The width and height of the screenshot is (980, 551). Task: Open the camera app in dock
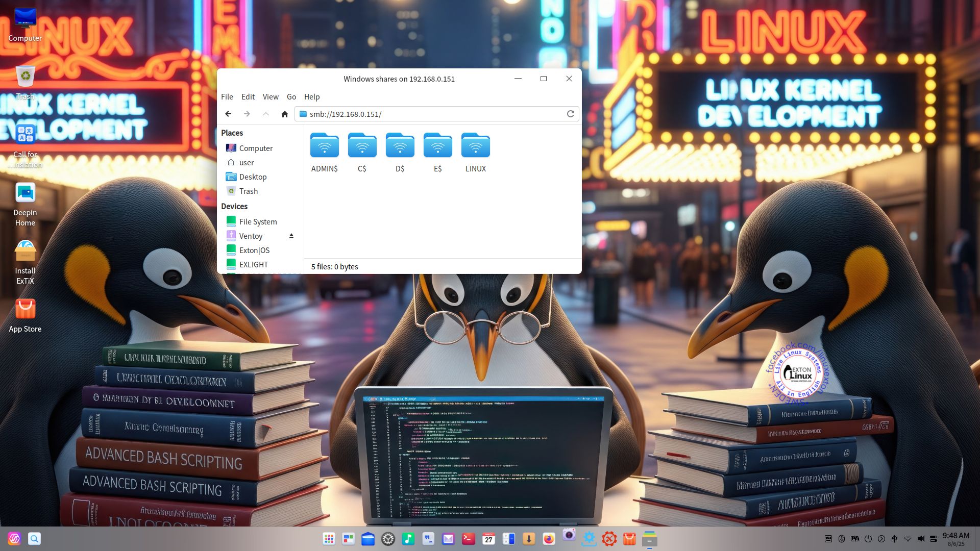569,535
